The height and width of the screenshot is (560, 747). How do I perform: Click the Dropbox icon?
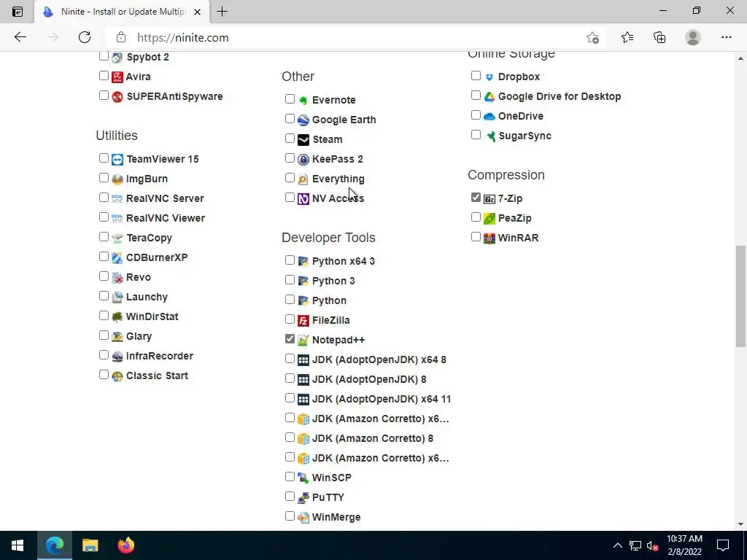tap(489, 77)
